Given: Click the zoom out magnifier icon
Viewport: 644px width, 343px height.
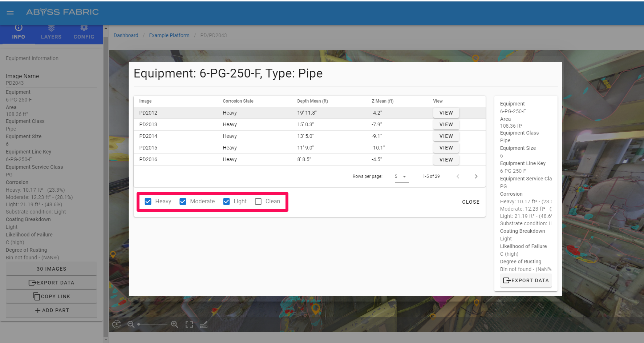Looking at the screenshot, I should pyautogui.click(x=131, y=324).
